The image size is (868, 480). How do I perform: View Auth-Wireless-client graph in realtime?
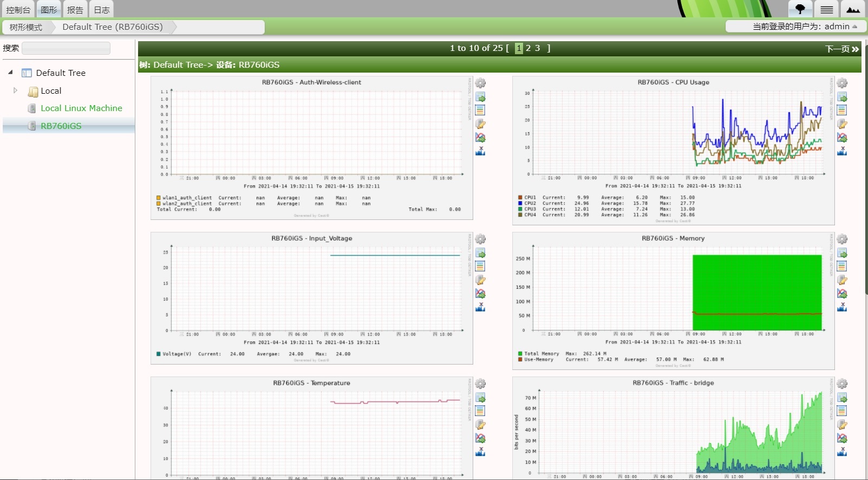[480, 138]
